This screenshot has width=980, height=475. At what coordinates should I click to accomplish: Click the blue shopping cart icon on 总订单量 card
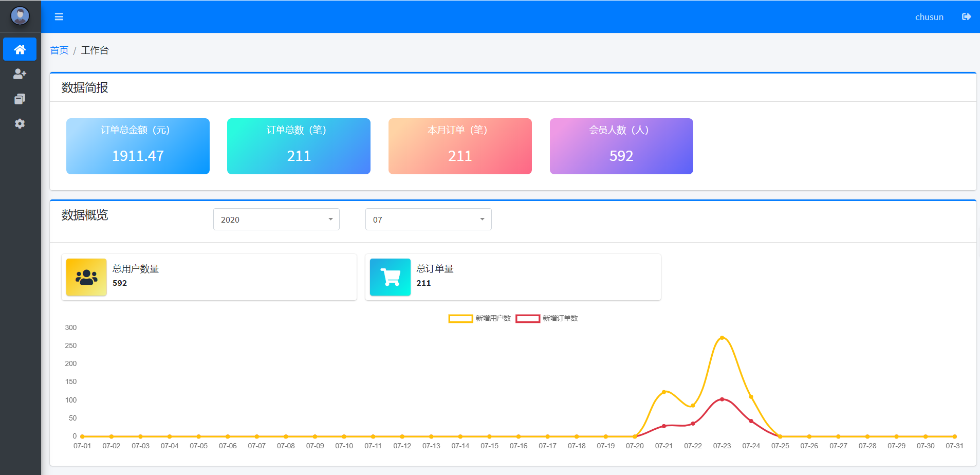tap(390, 277)
